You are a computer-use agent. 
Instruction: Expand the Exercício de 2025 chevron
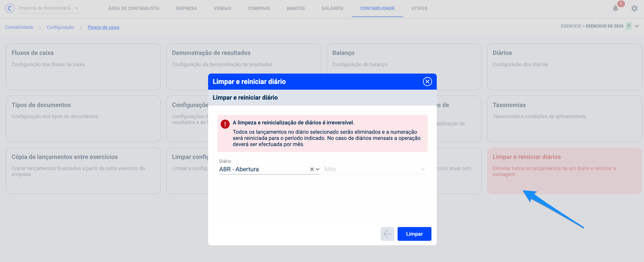click(x=637, y=26)
